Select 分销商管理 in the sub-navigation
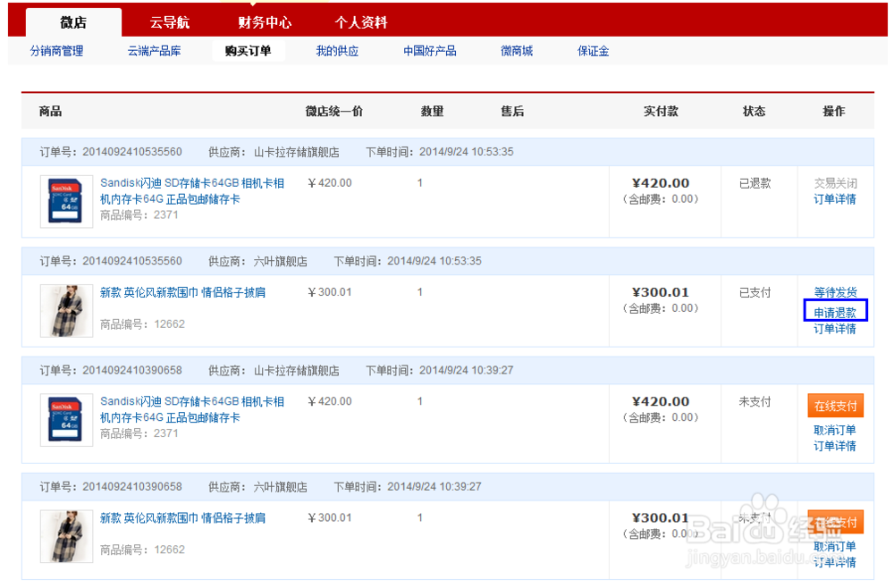This screenshot has width=894, height=588. pyautogui.click(x=56, y=51)
